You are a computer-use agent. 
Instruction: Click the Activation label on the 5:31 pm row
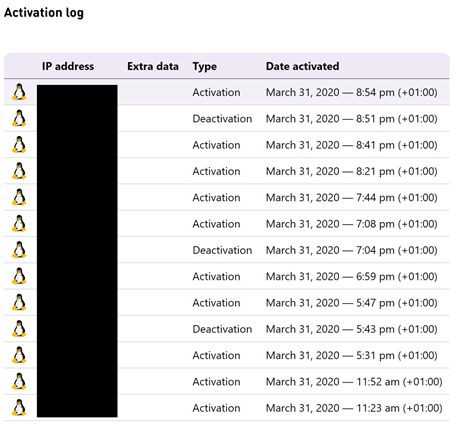click(216, 355)
